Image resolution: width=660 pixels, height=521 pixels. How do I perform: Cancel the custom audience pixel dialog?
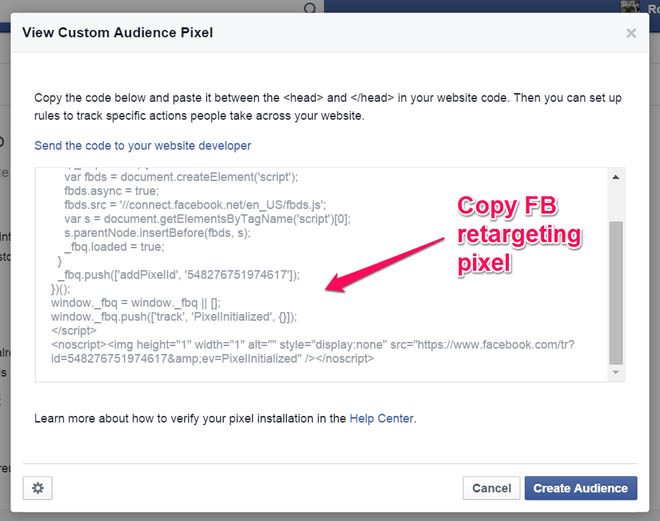pos(491,488)
